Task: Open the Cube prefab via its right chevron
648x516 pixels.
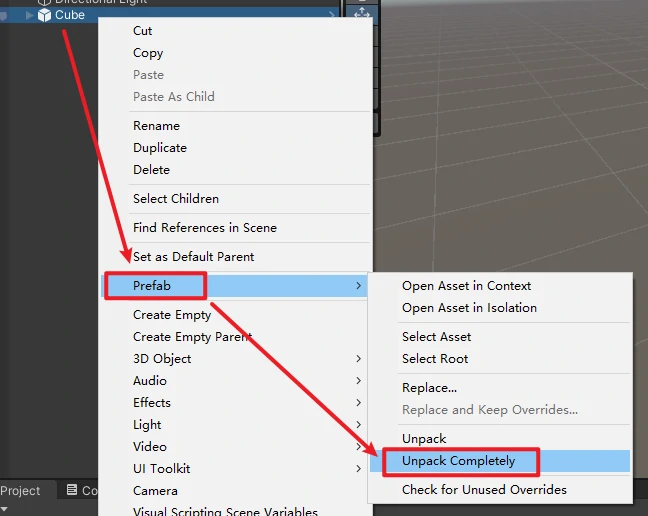Action: (333, 15)
